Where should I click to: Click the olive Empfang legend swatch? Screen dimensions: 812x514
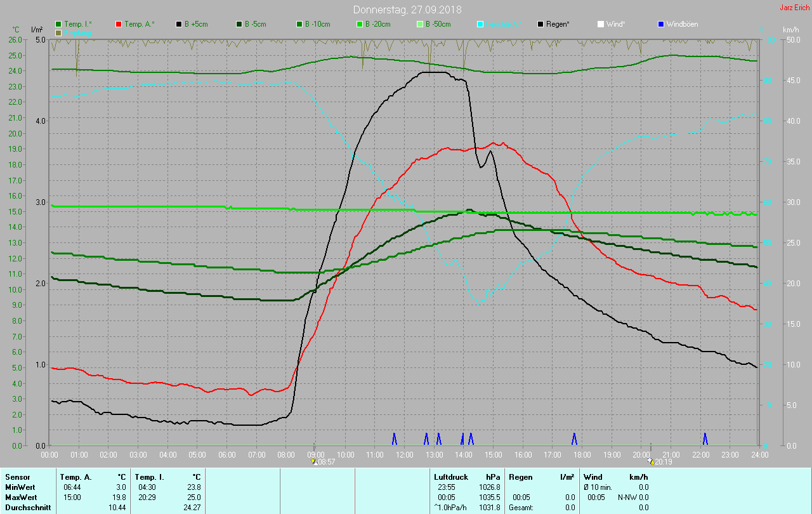(x=59, y=32)
